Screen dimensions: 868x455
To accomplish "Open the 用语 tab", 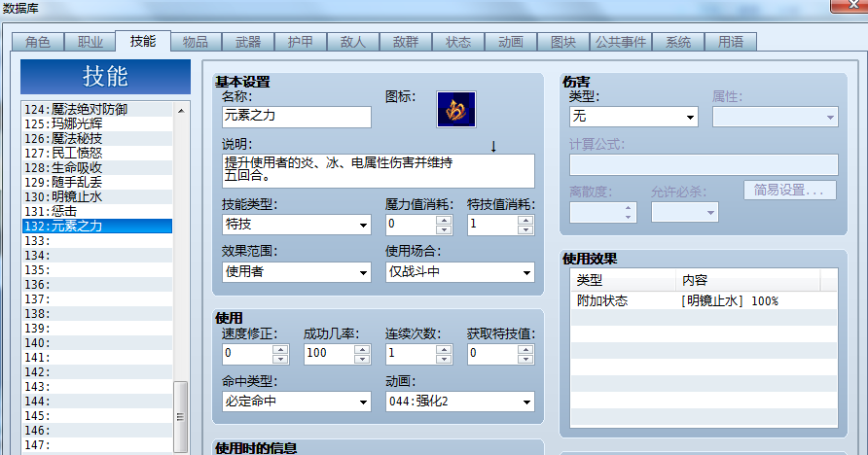I will tap(731, 42).
